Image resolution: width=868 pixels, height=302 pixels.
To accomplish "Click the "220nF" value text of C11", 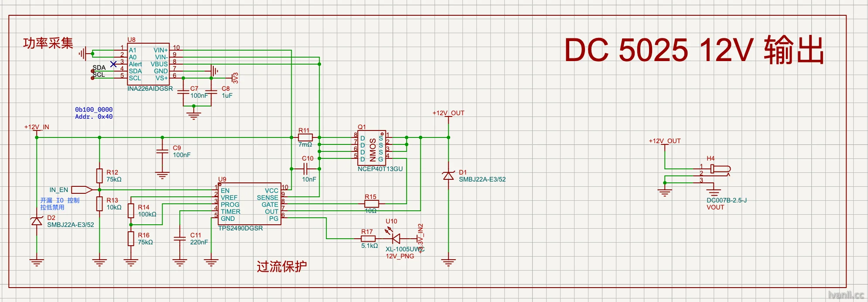I will (x=199, y=242).
